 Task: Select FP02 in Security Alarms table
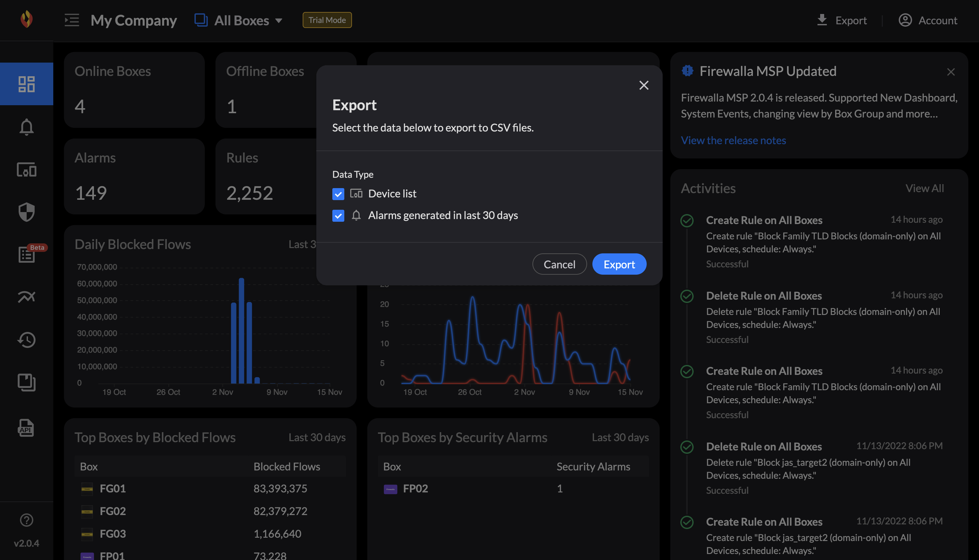tap(416, 488)
